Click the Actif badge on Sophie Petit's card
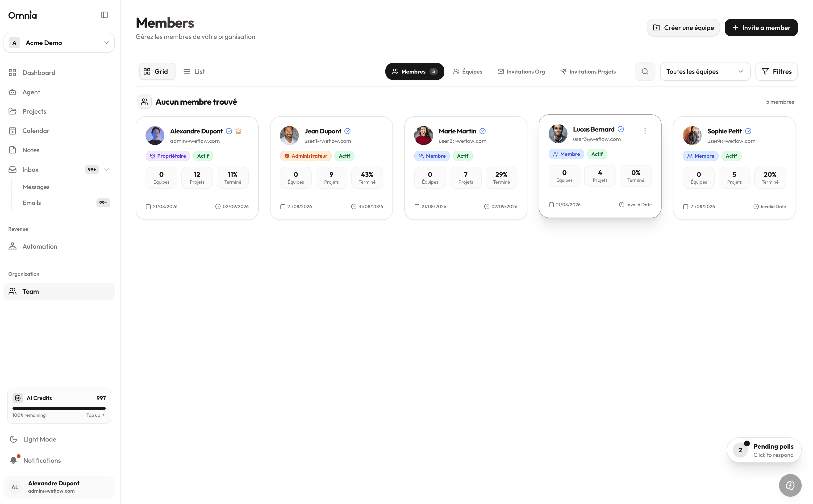Screen dimensions: 813x504 point(731,156)
